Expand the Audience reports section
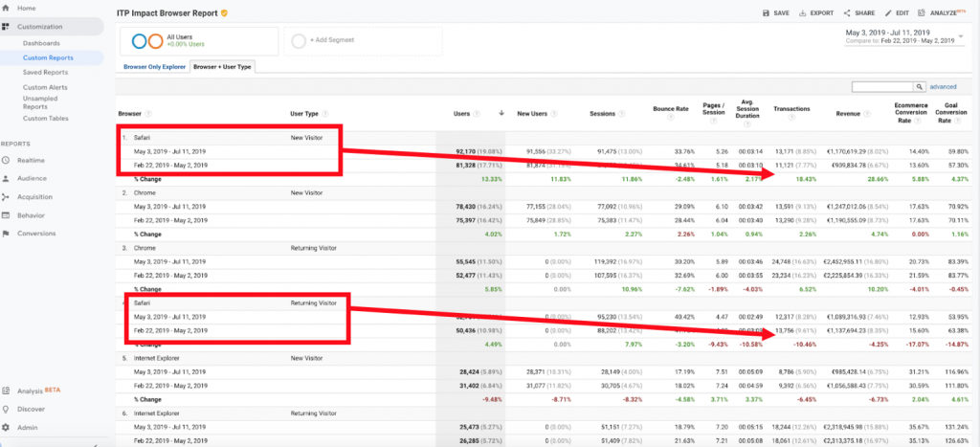This screenshot has width=980, height=447. click(x=31, y=178)
